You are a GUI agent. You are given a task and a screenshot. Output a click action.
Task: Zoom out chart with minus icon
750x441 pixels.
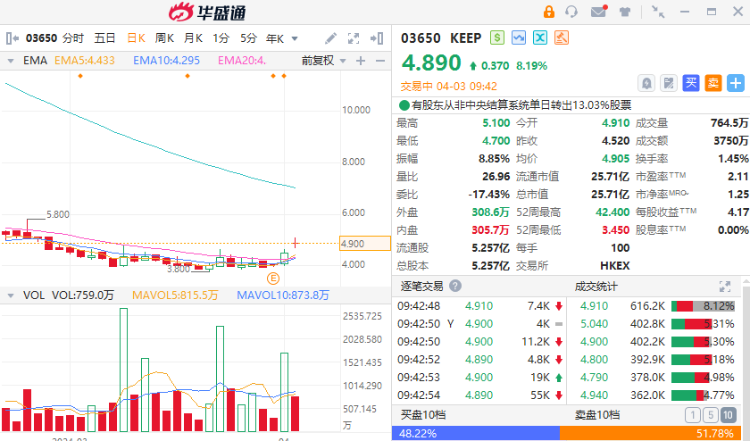[x=380, y=61]
